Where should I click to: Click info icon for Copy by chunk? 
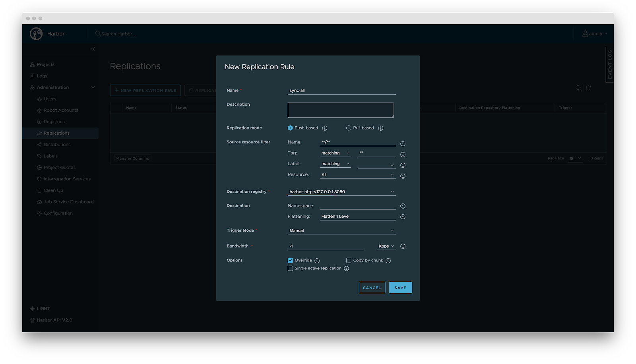[388, 261]
